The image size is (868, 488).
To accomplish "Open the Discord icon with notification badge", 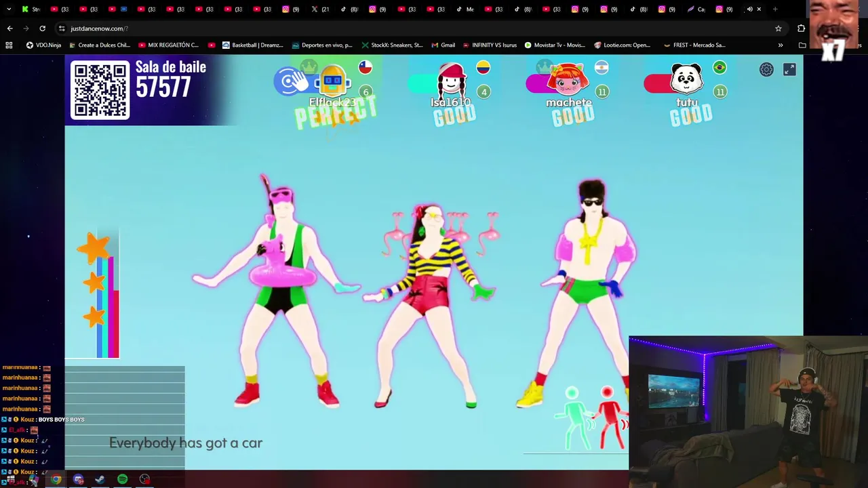I will 78,479.
